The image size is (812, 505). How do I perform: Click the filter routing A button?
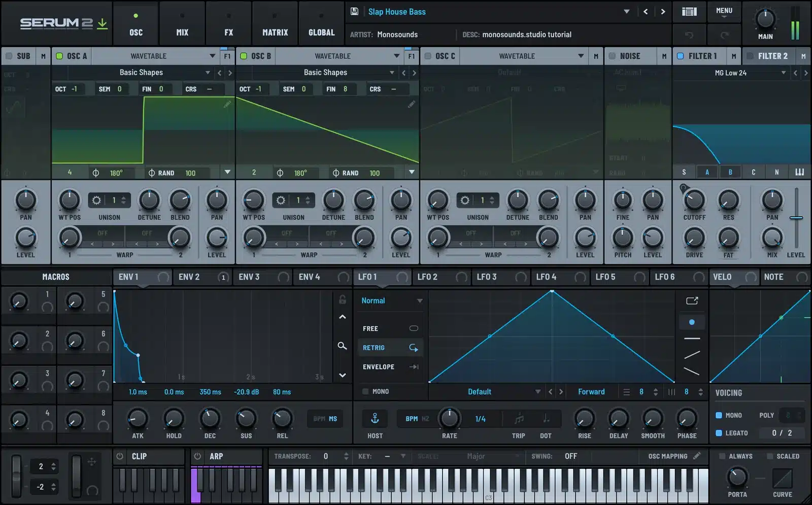707,172
